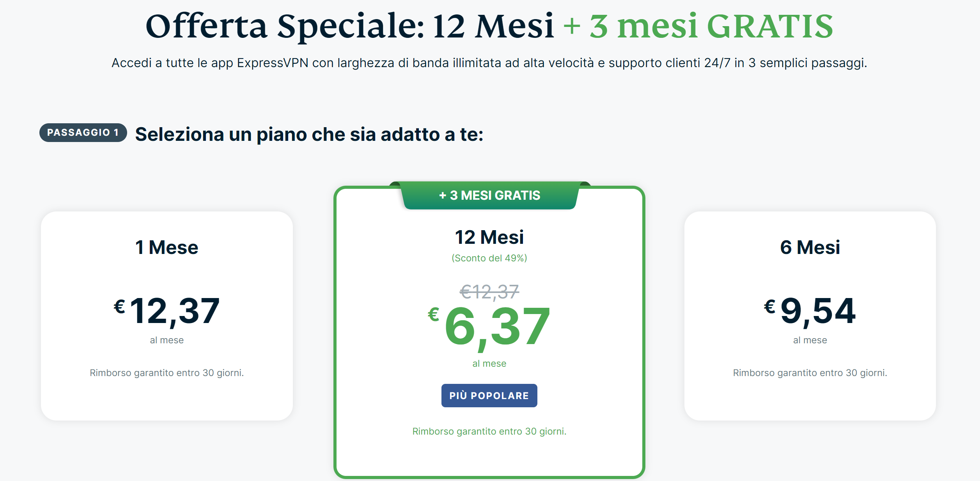
Task: Click green refund guarantee text in 12 Mesi card
Action: [x=489, y=431]
